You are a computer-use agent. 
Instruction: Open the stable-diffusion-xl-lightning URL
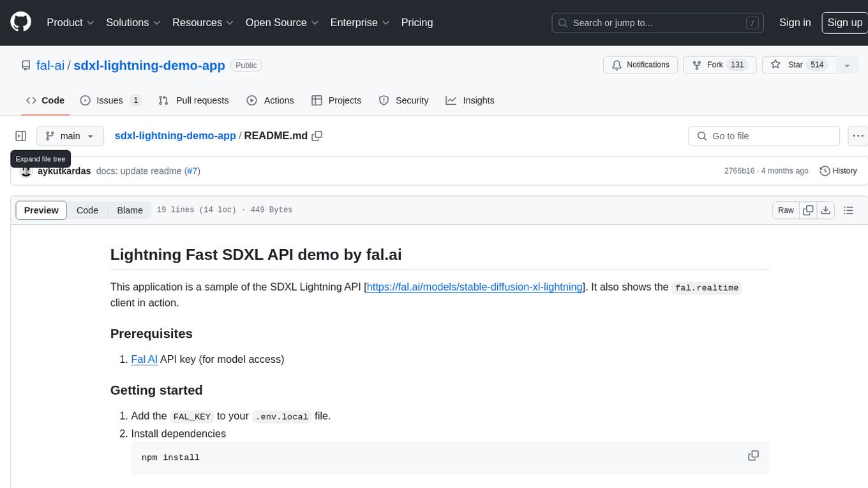point(475,287)
